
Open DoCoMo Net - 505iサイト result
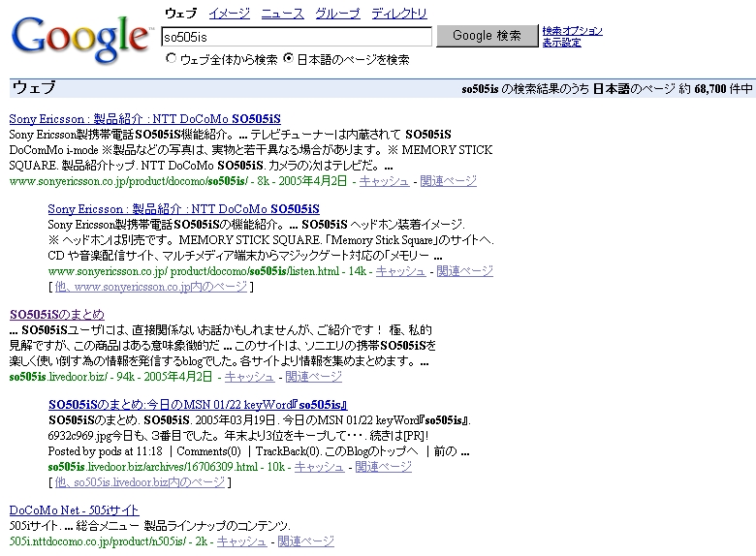coord(74,510)
